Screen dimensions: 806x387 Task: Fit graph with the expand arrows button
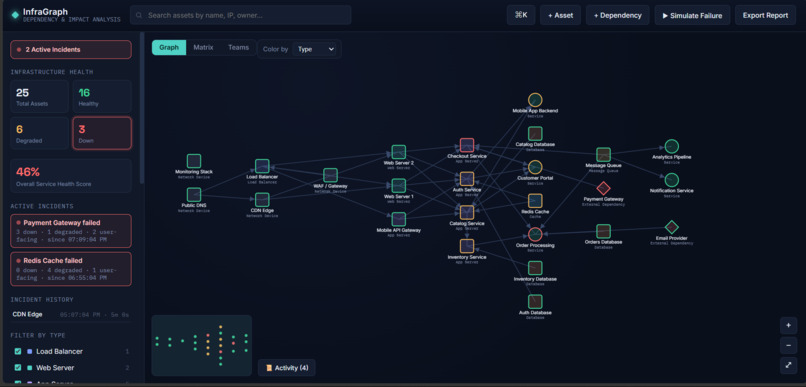[788, 365]
